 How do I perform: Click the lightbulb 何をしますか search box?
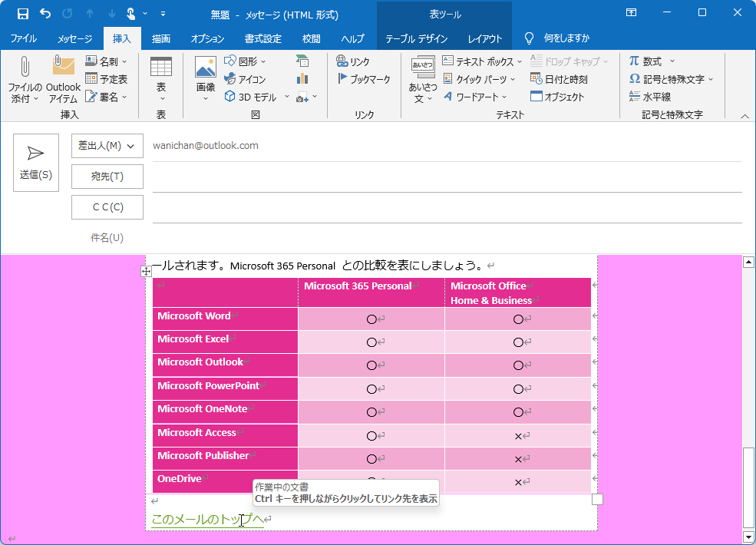click(x=557, y=38)
